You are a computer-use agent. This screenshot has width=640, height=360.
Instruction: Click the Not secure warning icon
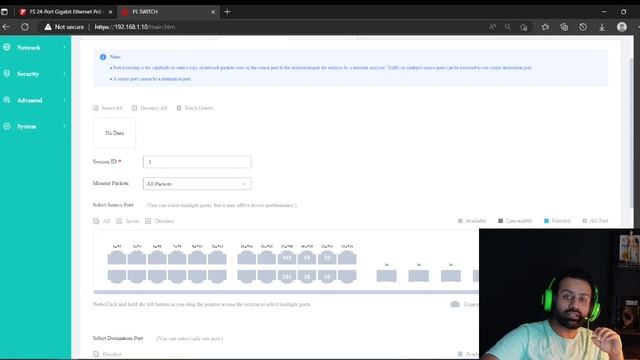click(x=48, y=27)
